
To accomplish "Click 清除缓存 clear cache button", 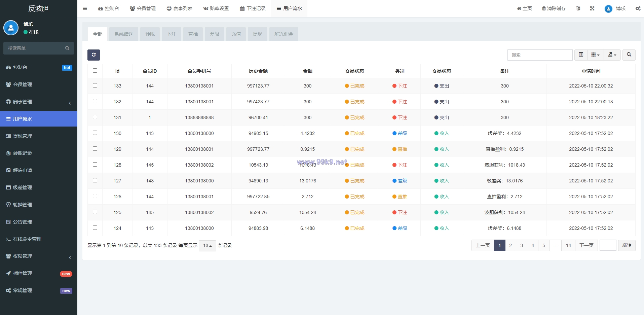I will (554, 8).
